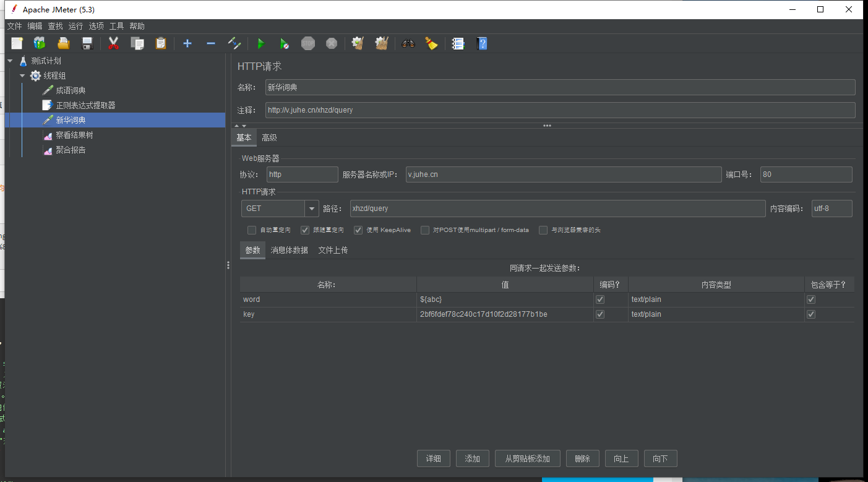Open the 运行 menu
Image resolution: width=868 pixels, height=482 pixels.
75,26
